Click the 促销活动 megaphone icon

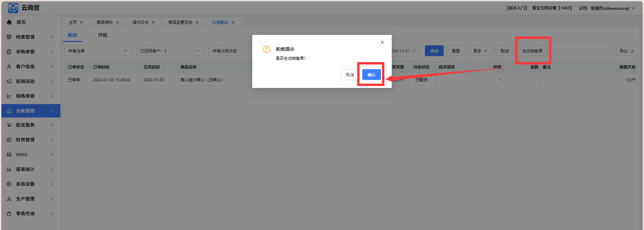[9, 81]
